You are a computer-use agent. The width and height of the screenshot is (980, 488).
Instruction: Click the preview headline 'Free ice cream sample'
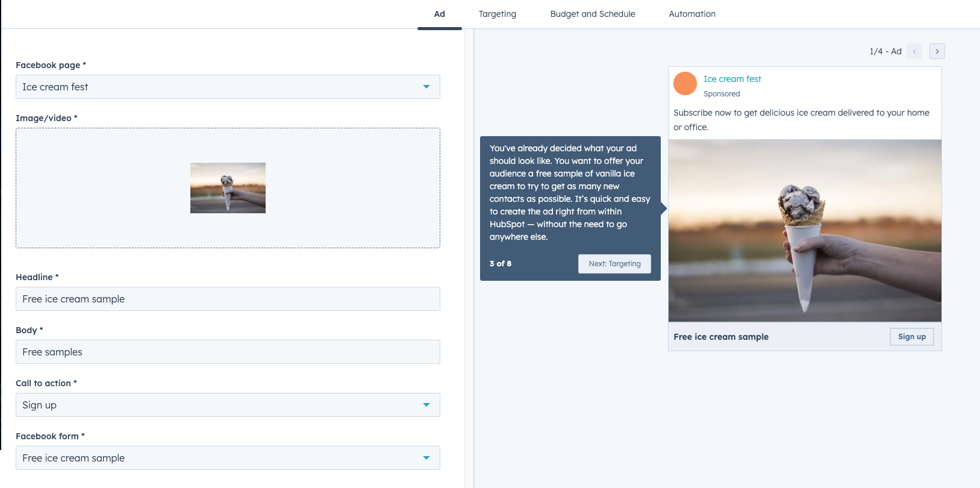tap(721, 337)
